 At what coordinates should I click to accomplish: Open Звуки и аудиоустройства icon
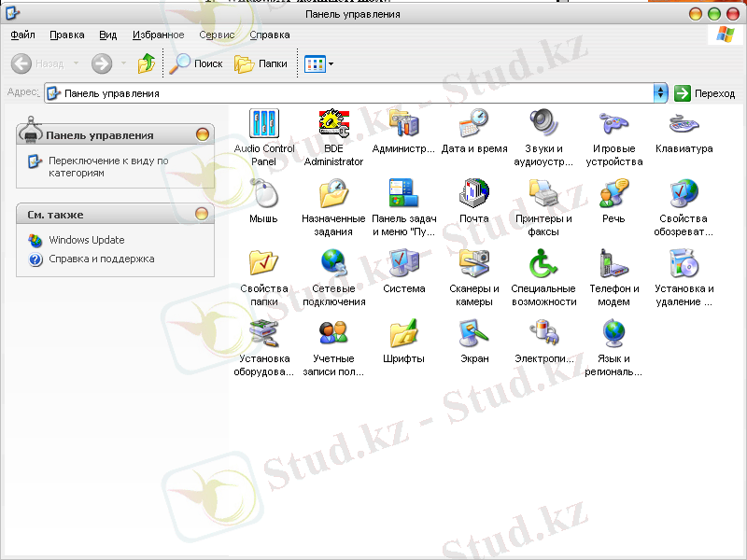(x=543, y=124)
